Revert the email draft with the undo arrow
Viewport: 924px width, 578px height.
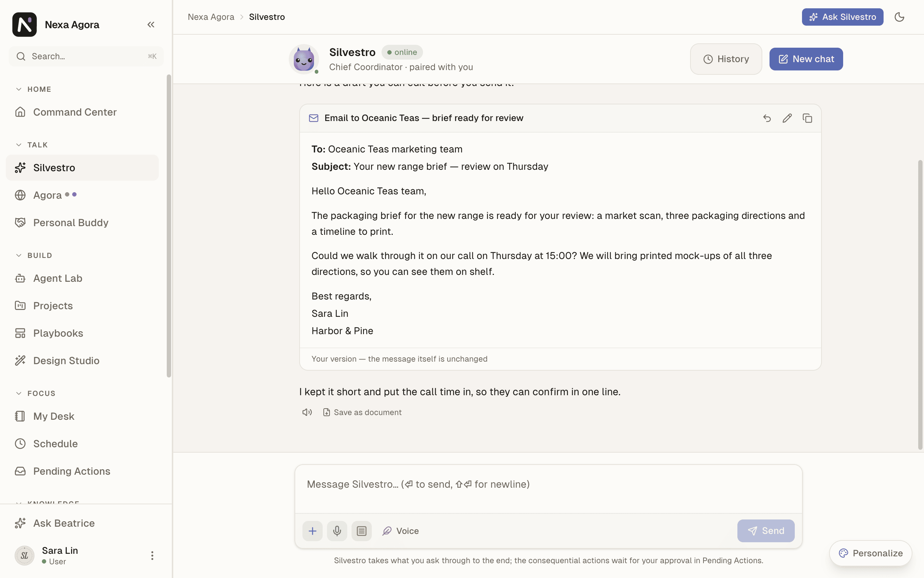pos(767,118)
